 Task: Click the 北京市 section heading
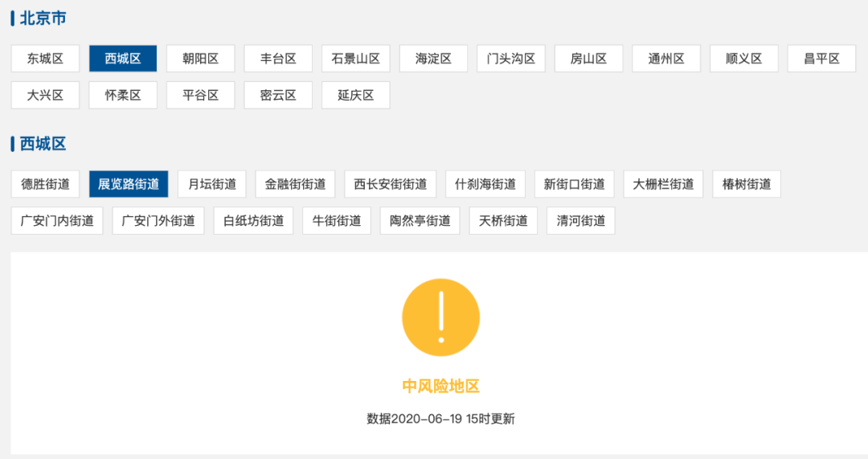[x=43, y=18]
